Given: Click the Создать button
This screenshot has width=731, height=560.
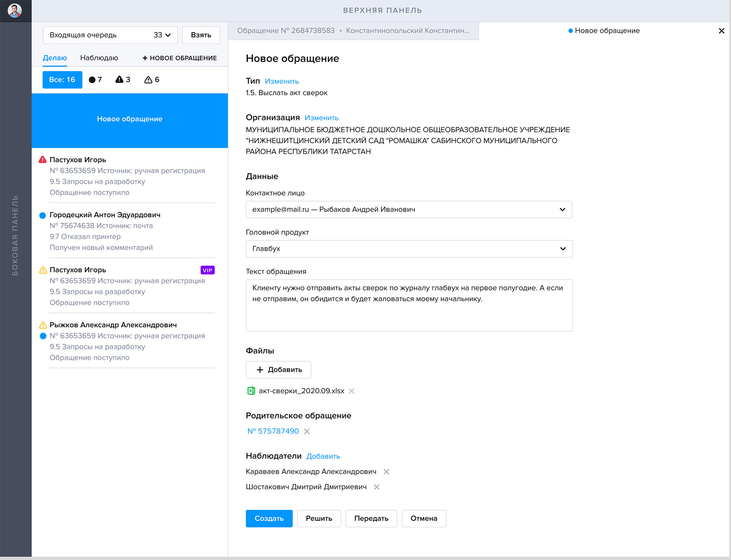Looking at the screenshot, I should point(269,518).
